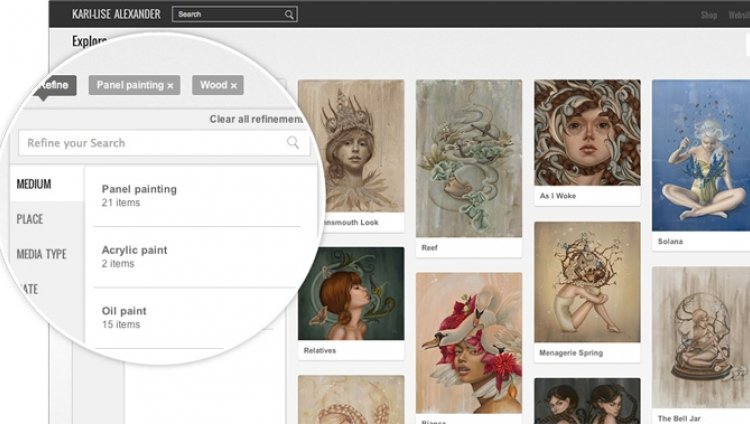
Task: Open the two dark-haired women artwork thumbnail
Action: pos(587,401)
